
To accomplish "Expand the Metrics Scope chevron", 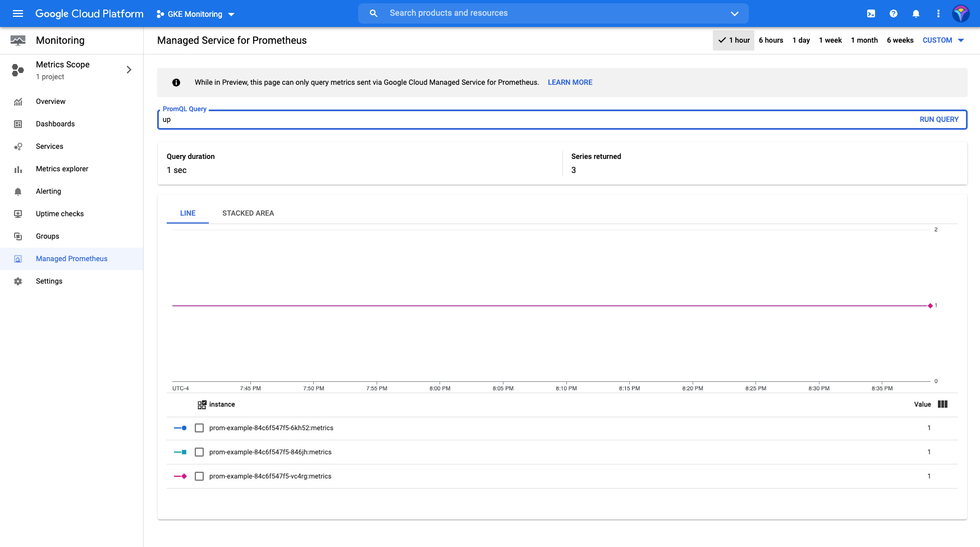I will tap(129, 70).
